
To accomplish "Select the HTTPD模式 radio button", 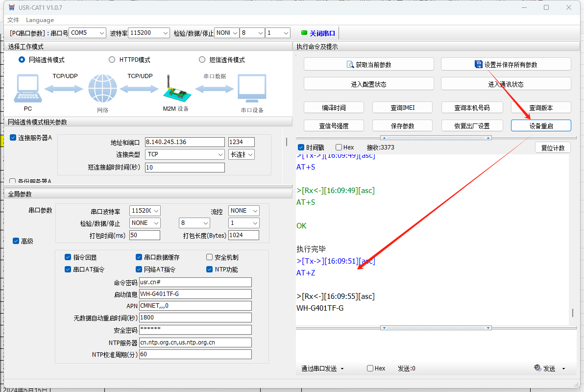I will (112, 60).
